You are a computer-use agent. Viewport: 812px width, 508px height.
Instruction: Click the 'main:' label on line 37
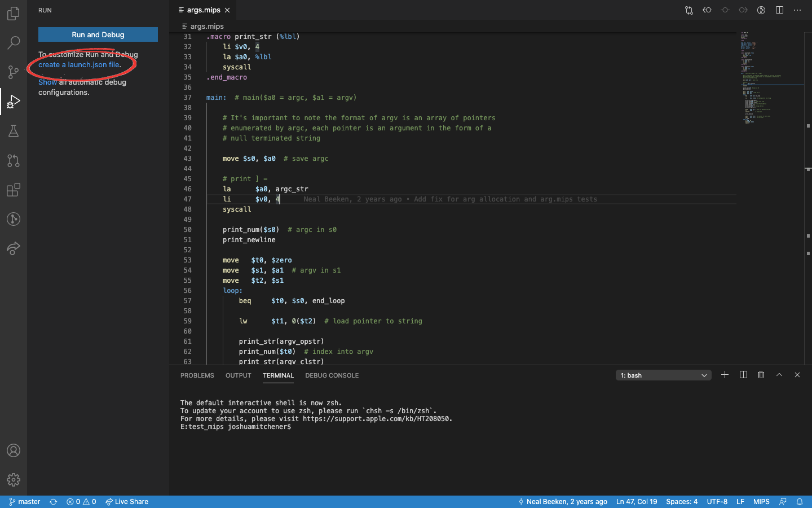pyautogui.click(x=216, y=98)
